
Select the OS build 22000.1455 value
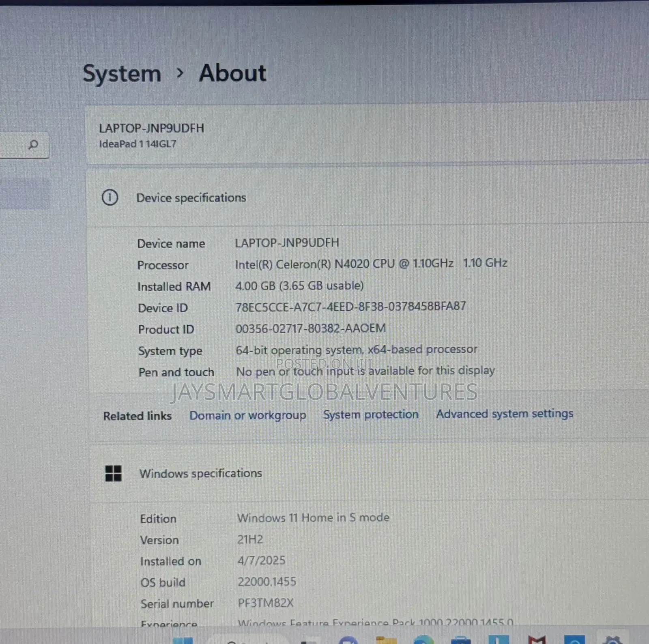(x=267, y=582)
